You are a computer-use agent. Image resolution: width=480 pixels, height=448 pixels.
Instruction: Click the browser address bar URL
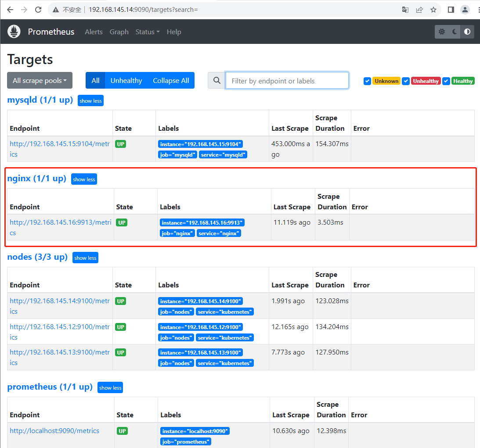(x=143, y=10)
